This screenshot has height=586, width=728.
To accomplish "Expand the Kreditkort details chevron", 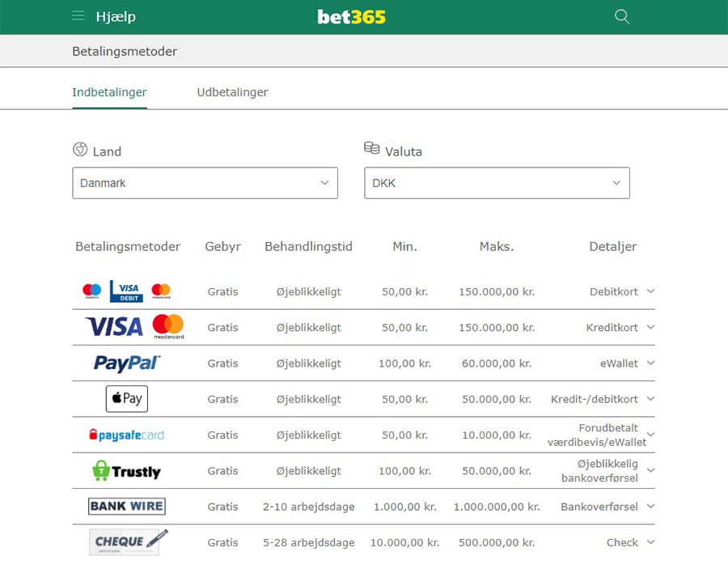I will point(651,327).
